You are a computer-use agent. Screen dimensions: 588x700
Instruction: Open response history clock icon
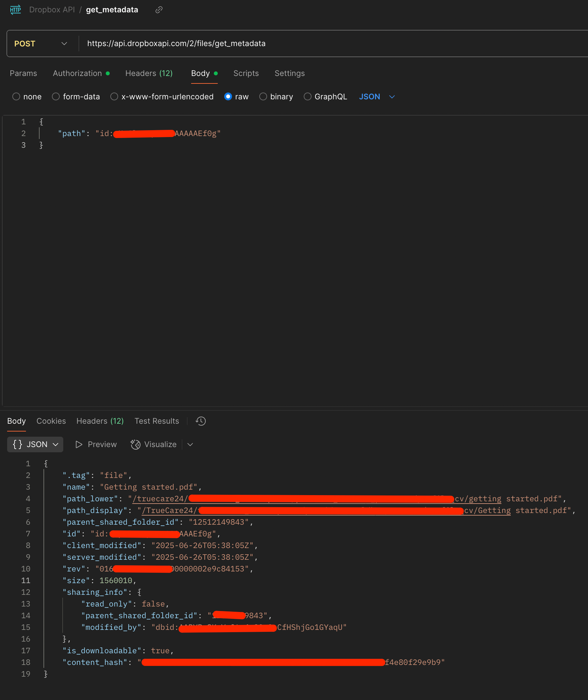201,421
